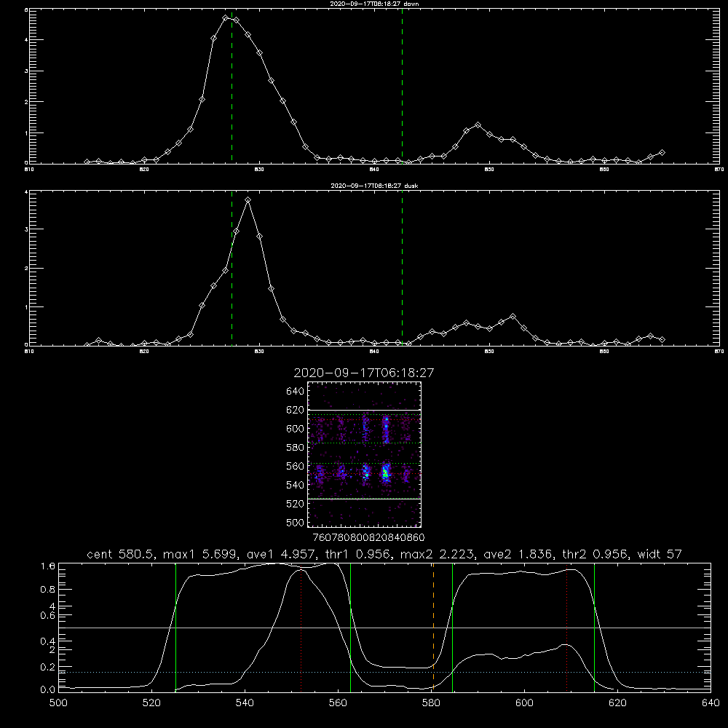Screen dimensions: 728x728
Task: Click the '560' label on the spectral image y-axis
Action: tap(296, 466)
